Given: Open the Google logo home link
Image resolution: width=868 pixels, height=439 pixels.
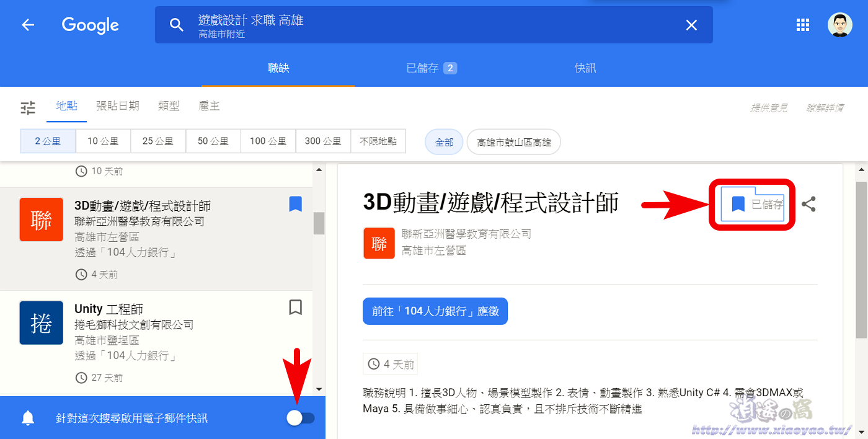Looking at the screenshot, I should point(91,25).
